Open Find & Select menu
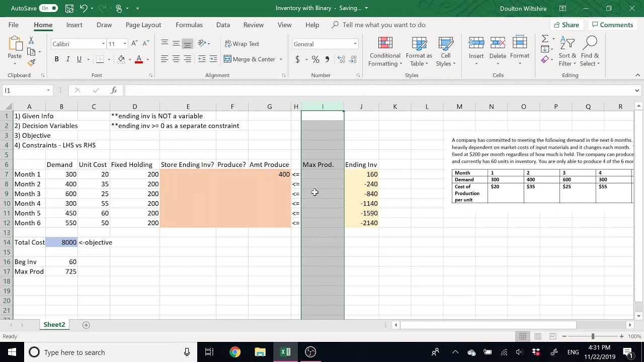This screenshot has height=362, width=644. tap(590, 52)
